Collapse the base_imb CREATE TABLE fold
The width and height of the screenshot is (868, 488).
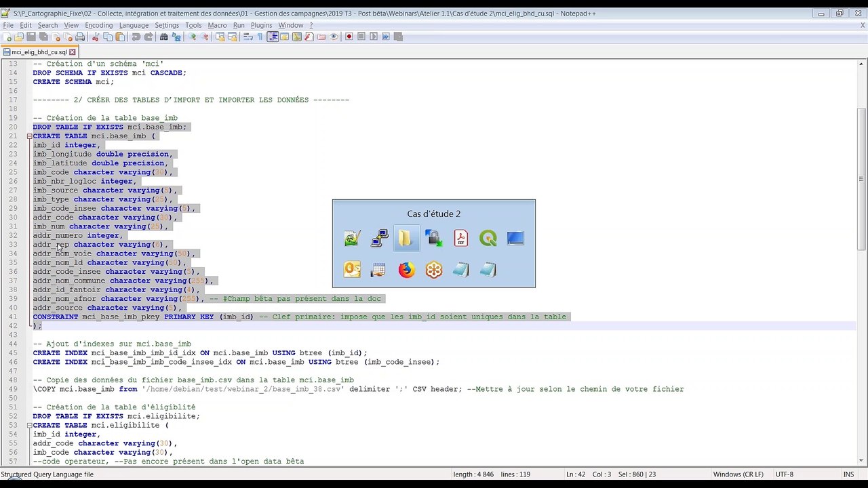tap(29, 136)
